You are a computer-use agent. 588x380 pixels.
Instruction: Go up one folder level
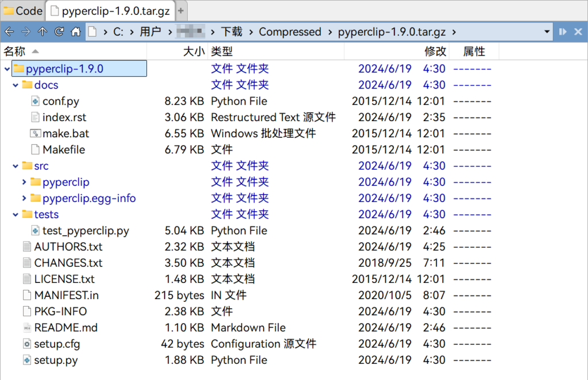42,32
